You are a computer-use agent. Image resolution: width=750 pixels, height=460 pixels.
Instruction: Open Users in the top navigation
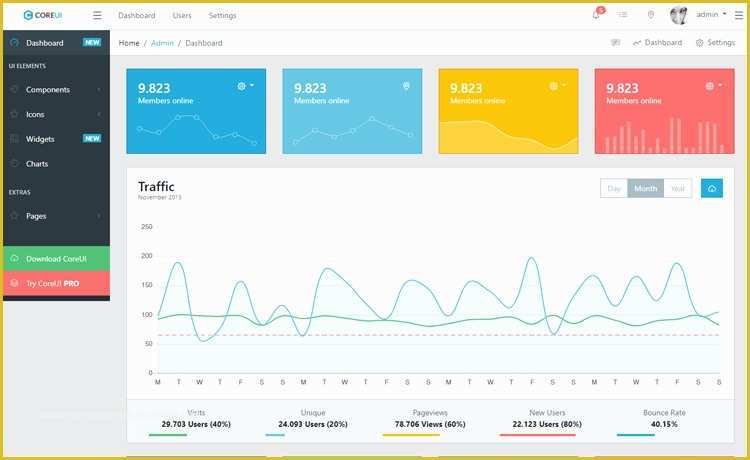[x=182, y=15]
